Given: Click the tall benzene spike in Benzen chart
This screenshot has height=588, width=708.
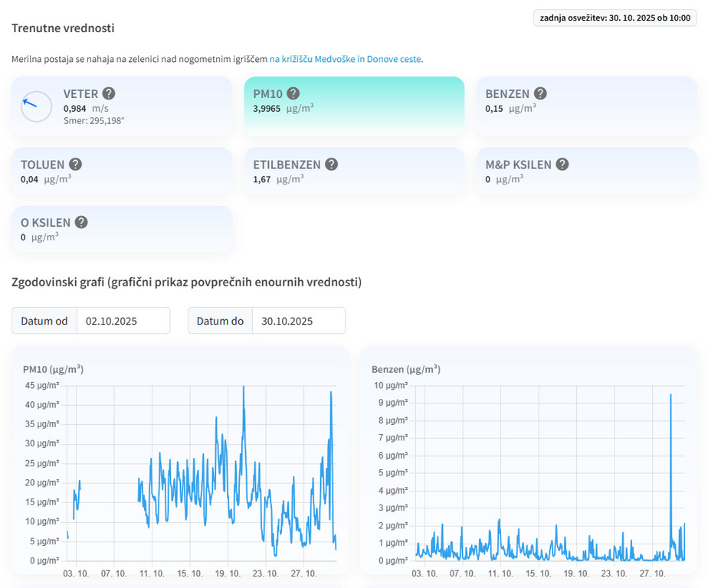Looking at the screenshot, I should click(670, 398).
